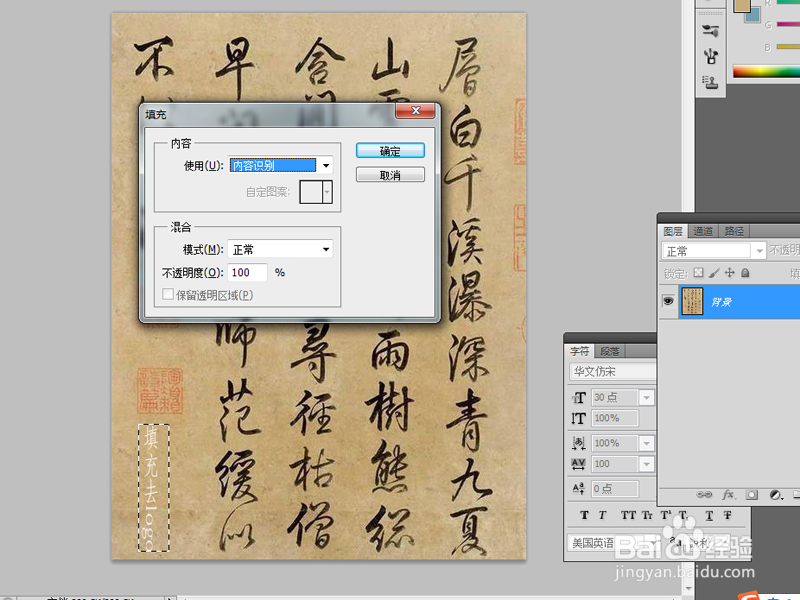
Task: Click the foreground color swatch
Action: pyautogui.click(x=741, y=5)
